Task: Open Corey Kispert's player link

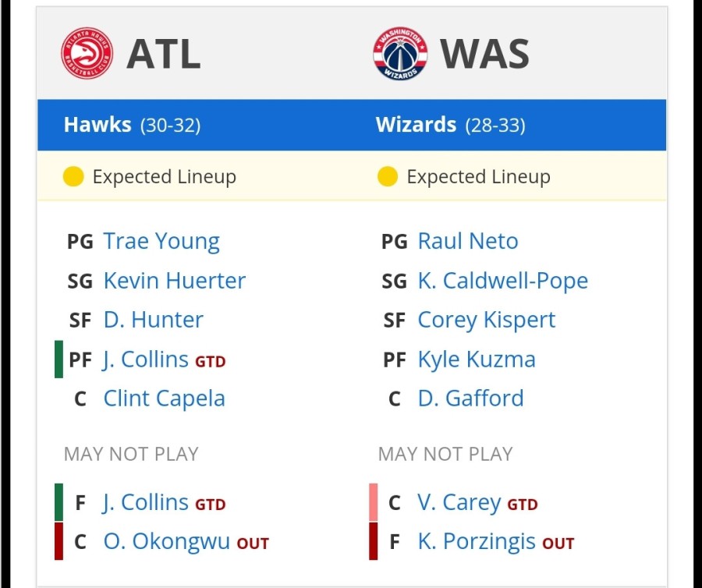Action: point(487,321)
